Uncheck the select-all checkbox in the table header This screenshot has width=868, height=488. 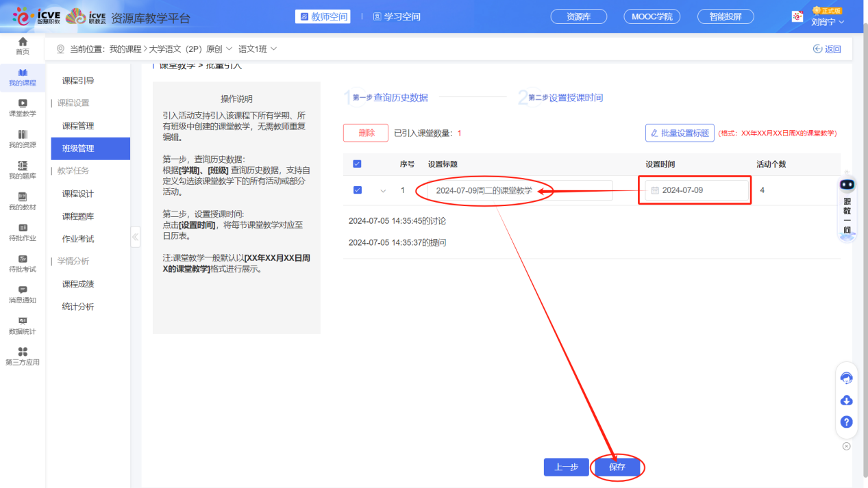[357, 164]
